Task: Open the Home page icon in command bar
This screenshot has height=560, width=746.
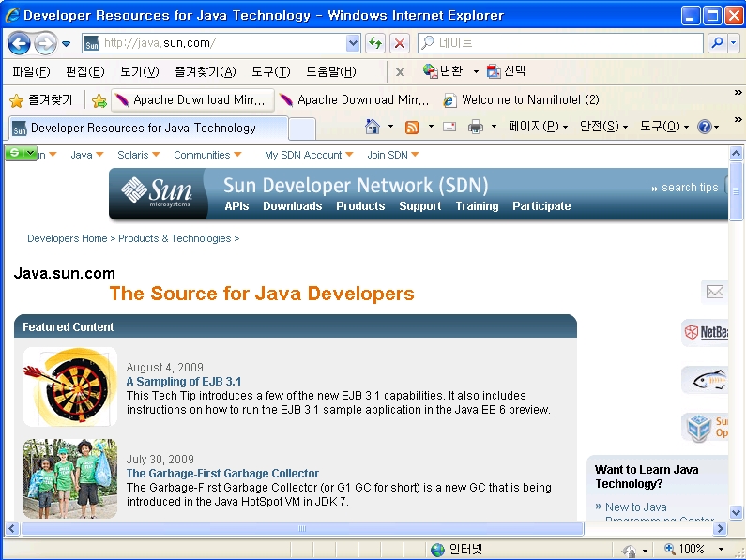Action: click(x=373, y=127)
